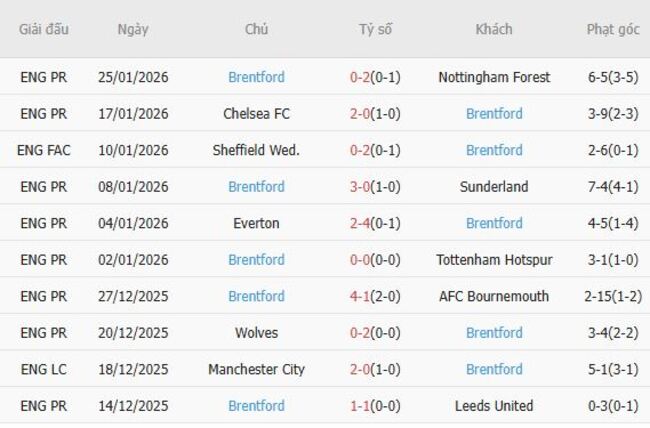Select the Giải đấu column header
This screenshot has width=650, height=428.
tap(44, 29)
